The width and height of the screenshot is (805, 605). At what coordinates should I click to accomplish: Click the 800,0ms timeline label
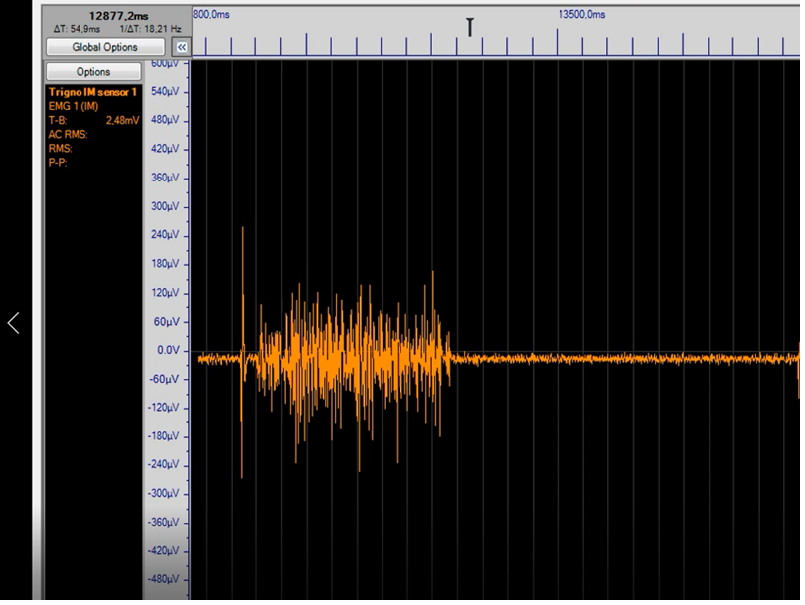click(211, 14)
